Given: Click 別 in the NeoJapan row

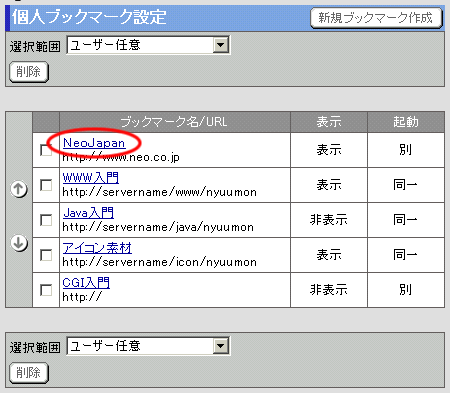Looking at the screenshot, I should coord(406,150).
